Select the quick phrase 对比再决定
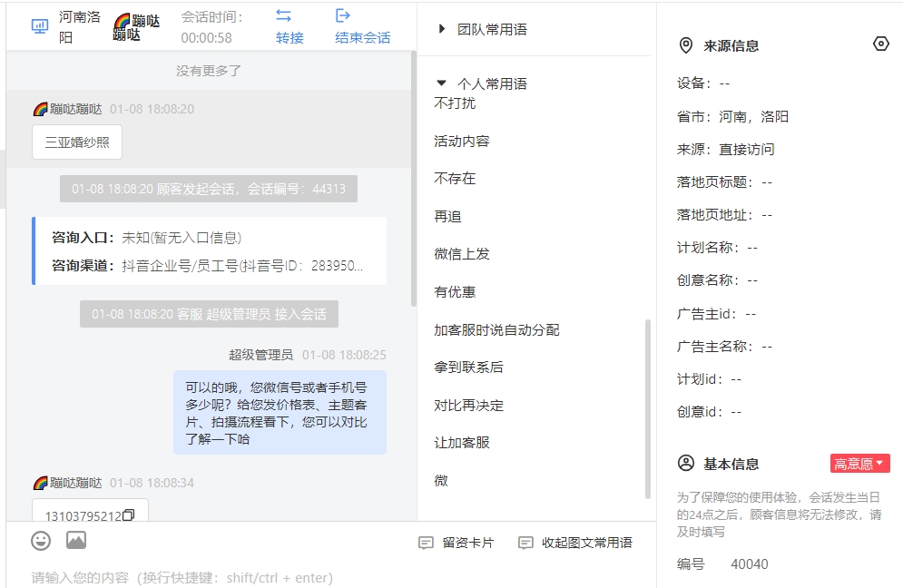The width and height of the screenshot is (903, 588). 469,406
